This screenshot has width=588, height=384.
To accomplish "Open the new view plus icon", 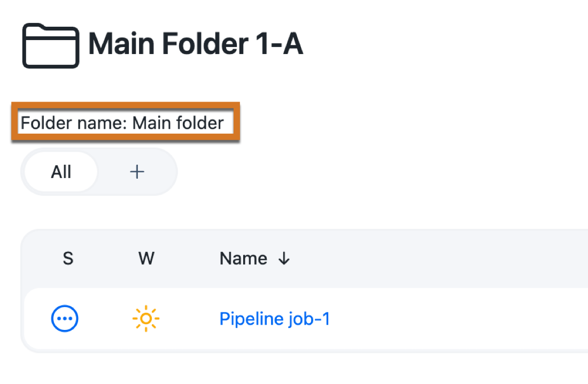I will pyautogui.click(x=137, y=172).
